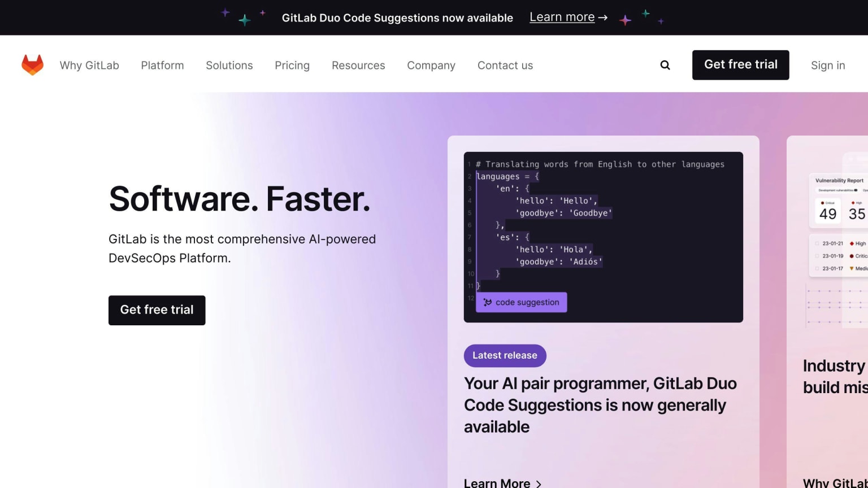Open the Company menu

click(x=431, y=65)
